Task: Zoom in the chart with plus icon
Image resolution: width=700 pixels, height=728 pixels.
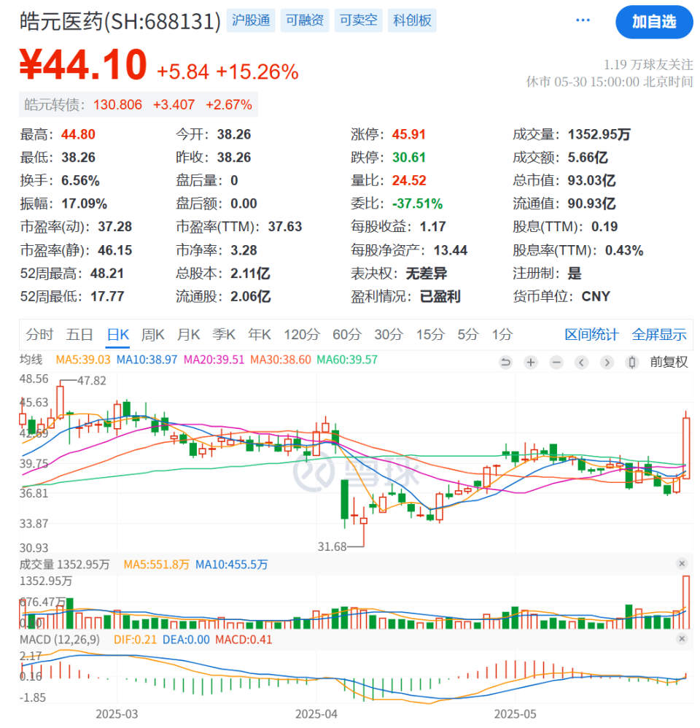Action: click(531, 362)
